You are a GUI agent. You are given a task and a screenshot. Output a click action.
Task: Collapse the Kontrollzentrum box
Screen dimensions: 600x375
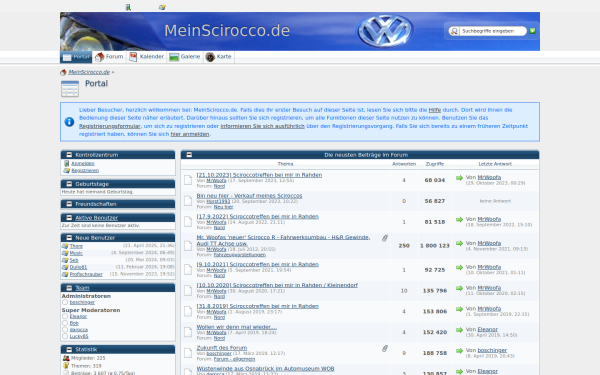tap(69, 155)
